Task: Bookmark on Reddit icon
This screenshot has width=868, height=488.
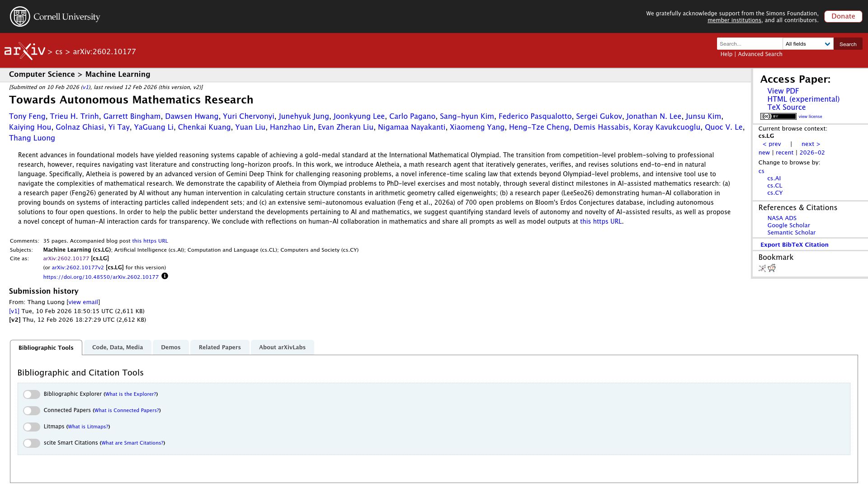Action: coord(772,268)
